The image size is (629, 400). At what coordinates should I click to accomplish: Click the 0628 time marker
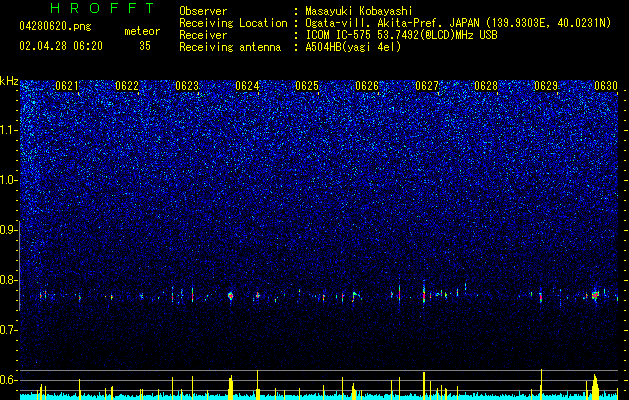point(486,86)
